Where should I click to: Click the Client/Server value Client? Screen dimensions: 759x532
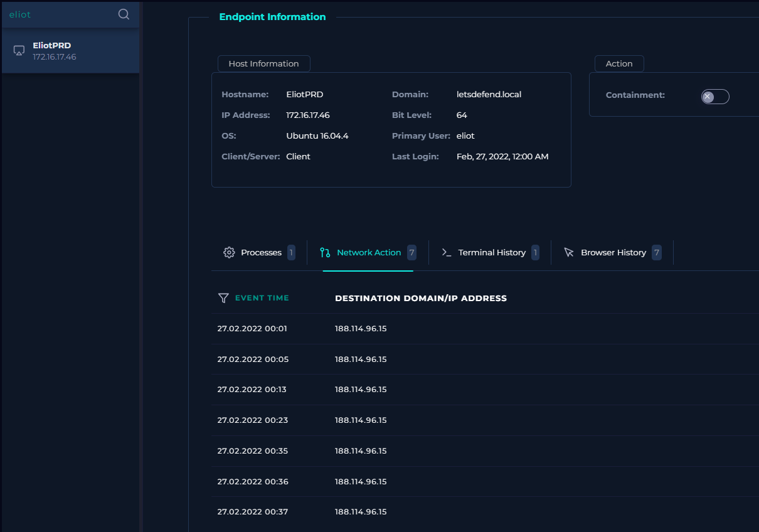coord(299,156)
